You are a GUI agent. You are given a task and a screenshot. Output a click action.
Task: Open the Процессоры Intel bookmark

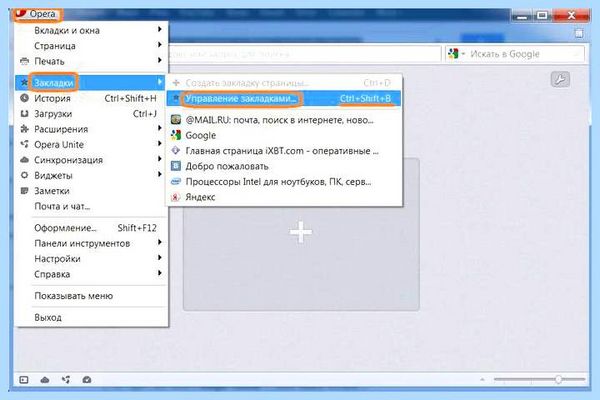pos(284,181)
